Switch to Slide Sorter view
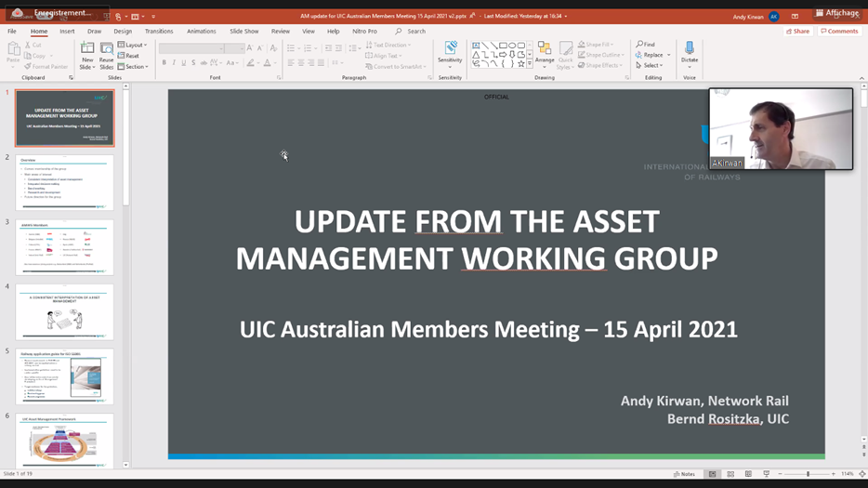Image resolution: width=868 pixels, height=488 pixels. coord(730,474)
